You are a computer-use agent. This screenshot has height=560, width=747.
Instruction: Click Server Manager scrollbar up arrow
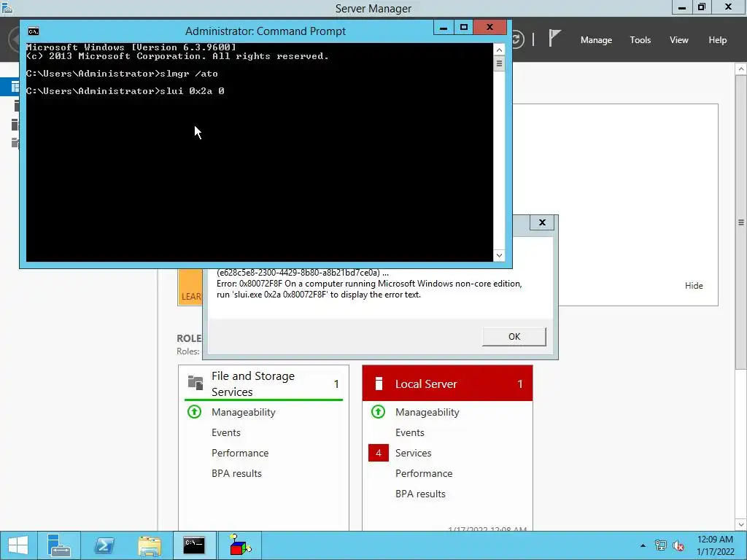tap(741, 69)
